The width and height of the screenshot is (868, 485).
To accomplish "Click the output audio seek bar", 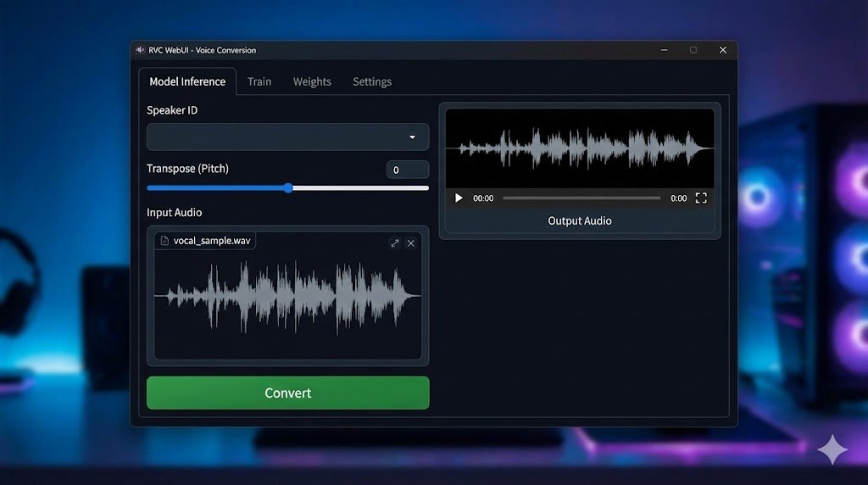I will (x=581, y=198).
